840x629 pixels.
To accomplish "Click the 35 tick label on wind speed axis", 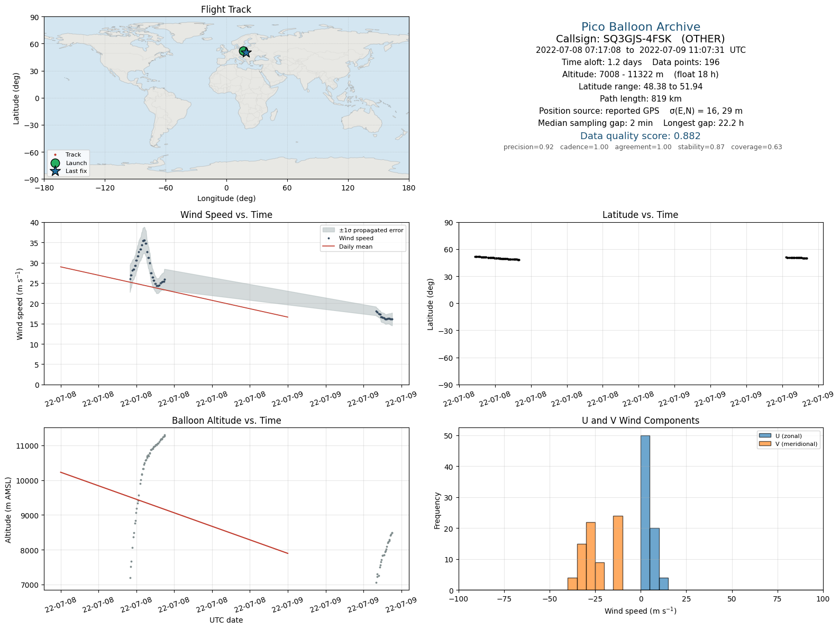I will 35,243.
